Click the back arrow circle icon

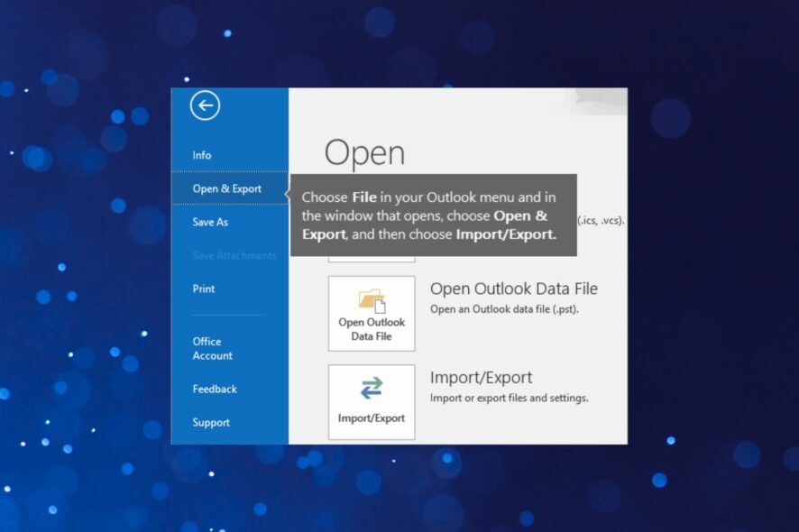205,105
